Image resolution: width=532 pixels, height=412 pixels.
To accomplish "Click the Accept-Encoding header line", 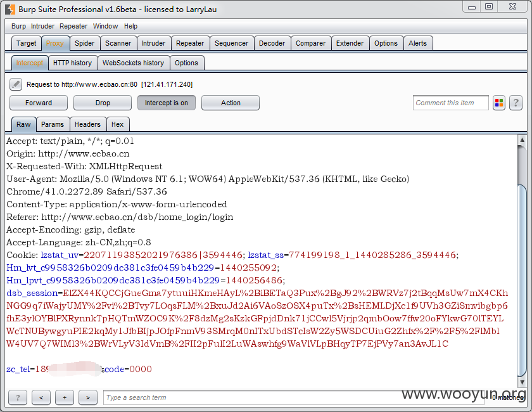I will click(70, 230).
